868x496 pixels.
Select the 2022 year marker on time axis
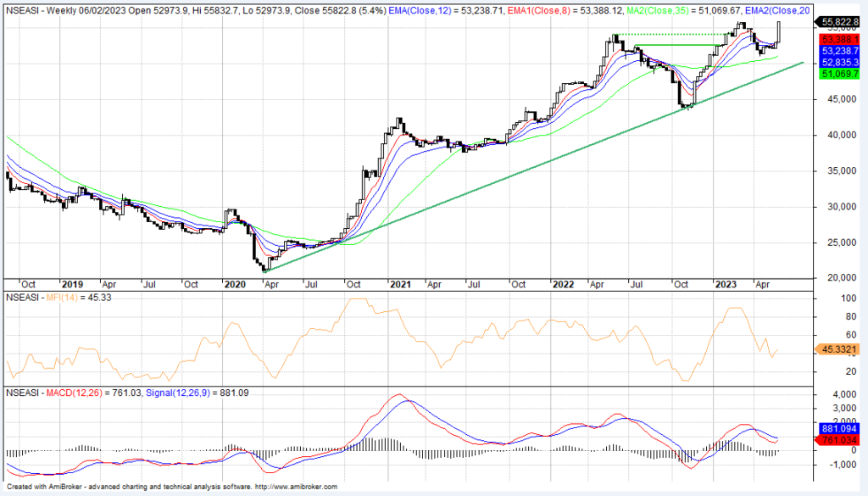[x=562, y=285]
